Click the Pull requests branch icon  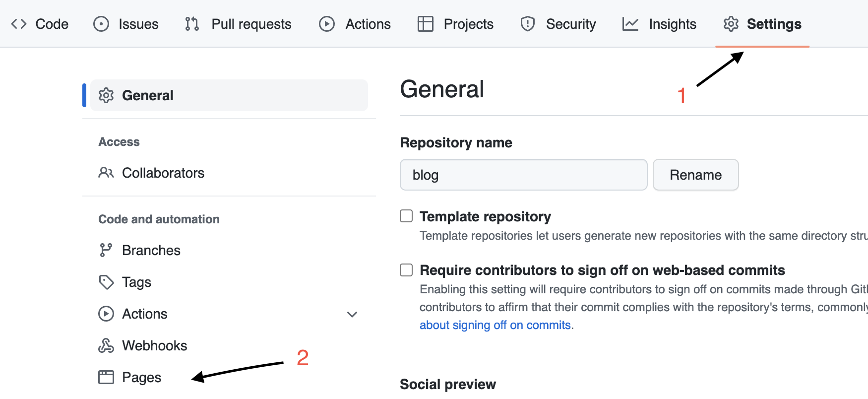[x=192, y=24]
